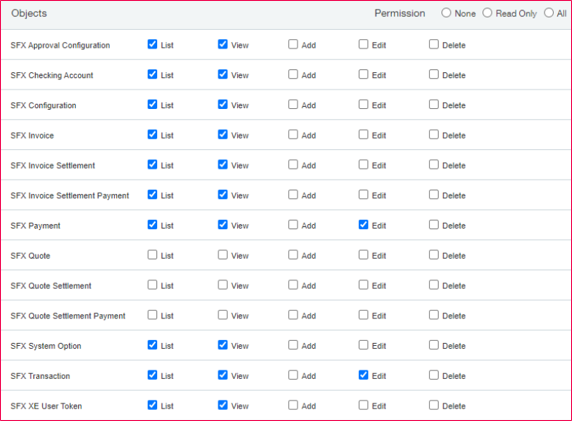
Task: Check Edit for SFX Configuration
Action: (363, 104)
